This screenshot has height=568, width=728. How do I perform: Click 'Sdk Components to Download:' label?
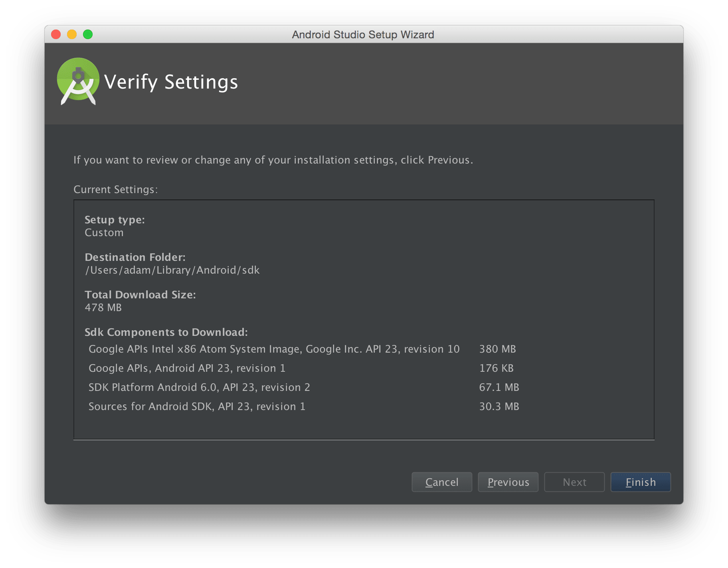[x=166, y=332]
